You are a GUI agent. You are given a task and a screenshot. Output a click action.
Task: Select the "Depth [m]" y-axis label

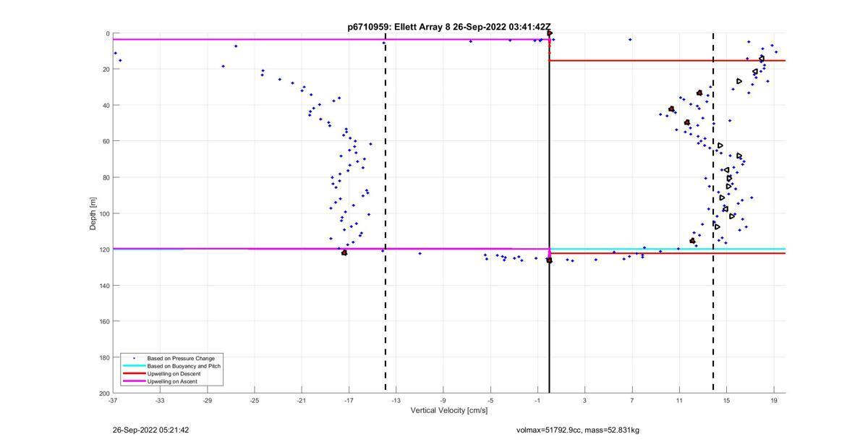coord(93,213)
